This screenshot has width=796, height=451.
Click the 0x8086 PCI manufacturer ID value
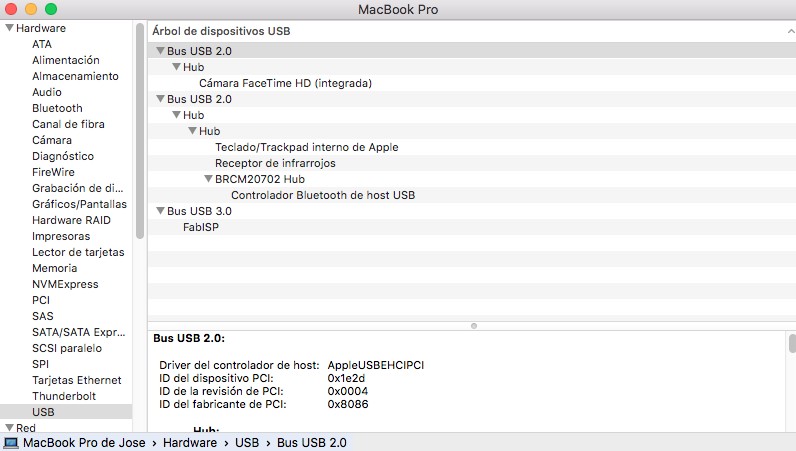348,404
